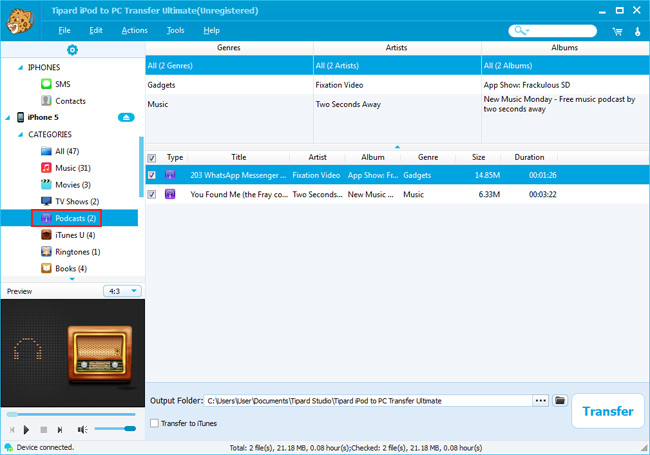The height and width of the screenshot is (455, 650).
Task: Select the All (2 Artists) entry
Action: coord(397,65)
